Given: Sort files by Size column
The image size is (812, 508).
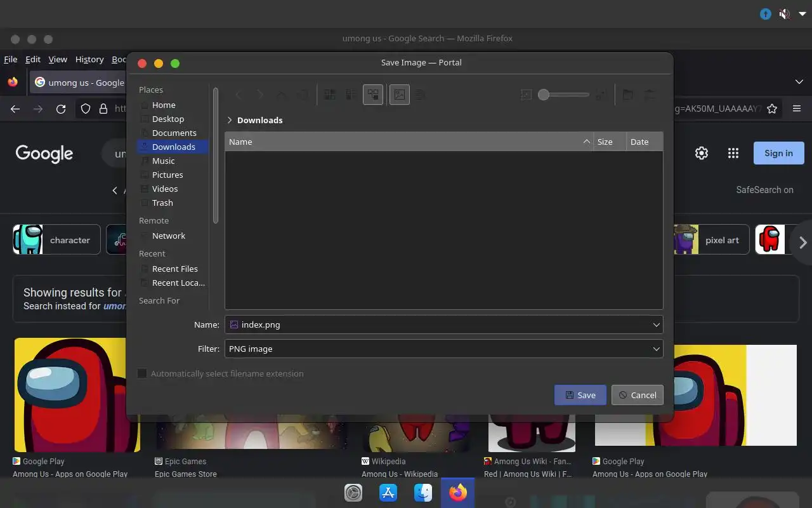Looking at the screenshot, I should click(610, 142).
